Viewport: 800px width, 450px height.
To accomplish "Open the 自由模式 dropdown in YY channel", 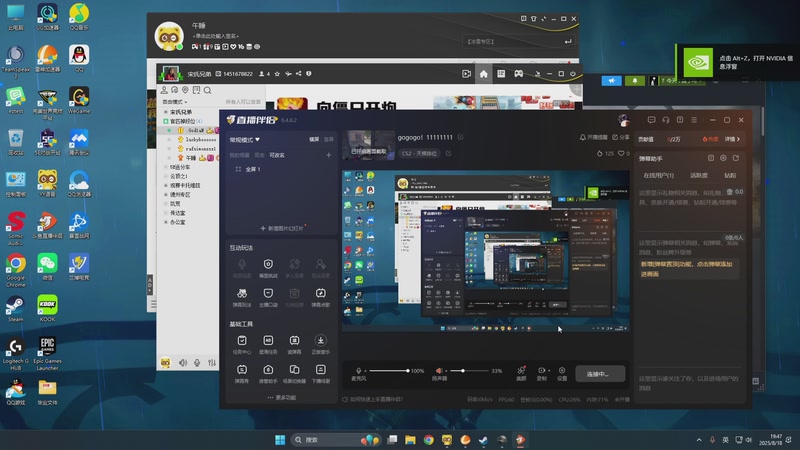I will [174, 102].
